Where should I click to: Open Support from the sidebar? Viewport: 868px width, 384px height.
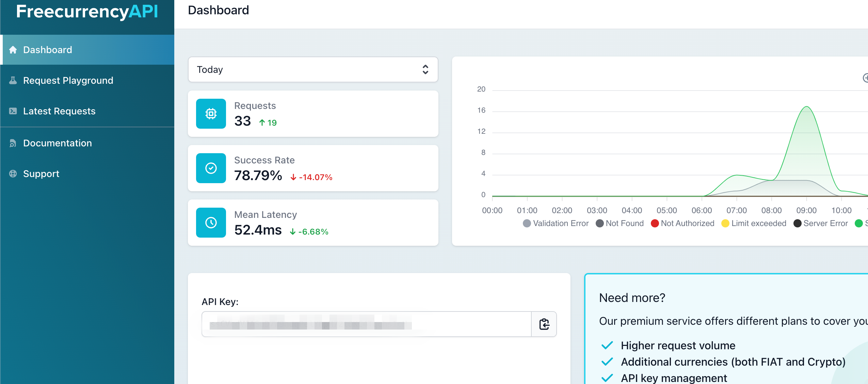point(87,174)
